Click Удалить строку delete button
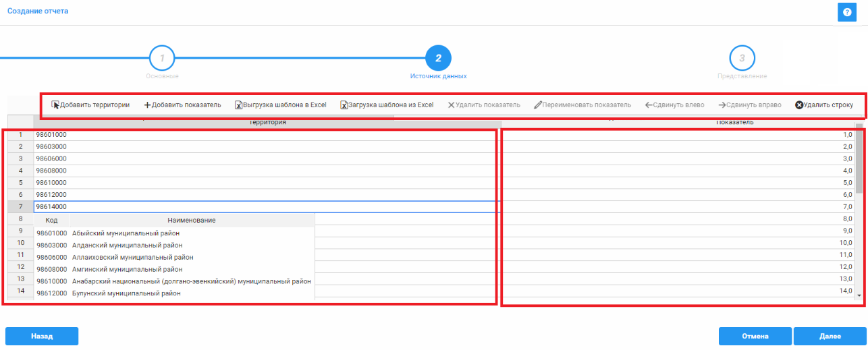The height and width of the screenshot is (350, 868). click(823, 105)
